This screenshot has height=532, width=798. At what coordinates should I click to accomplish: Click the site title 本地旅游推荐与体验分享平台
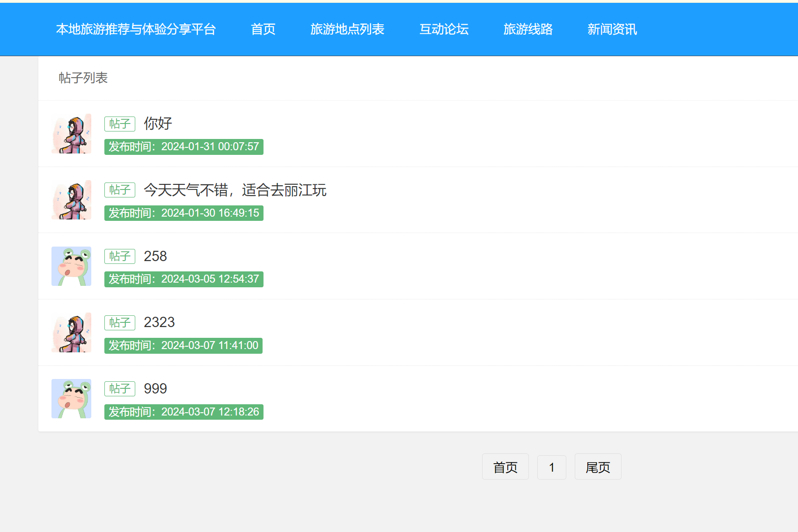136,29
